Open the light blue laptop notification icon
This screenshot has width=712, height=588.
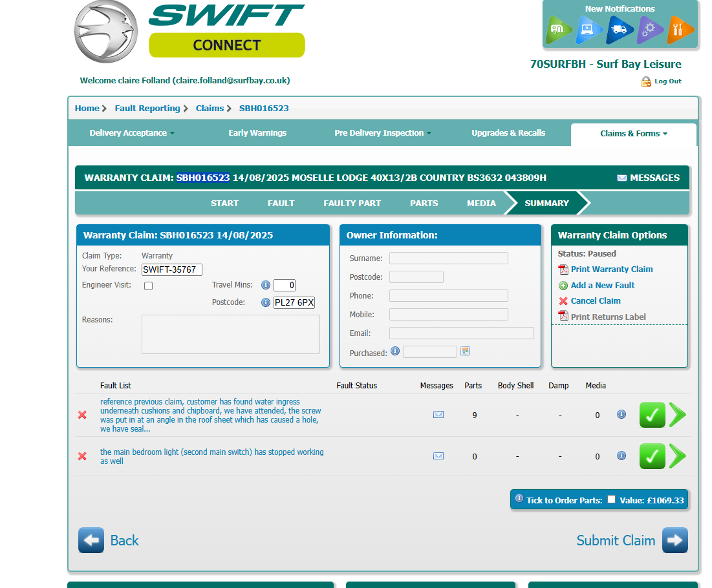pyautogui.click(x=588, y=30)
